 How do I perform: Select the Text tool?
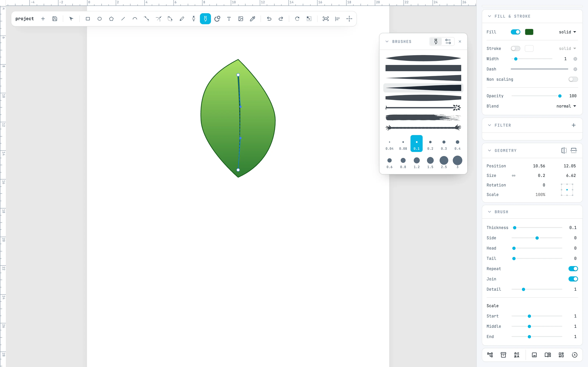(229, 19)
